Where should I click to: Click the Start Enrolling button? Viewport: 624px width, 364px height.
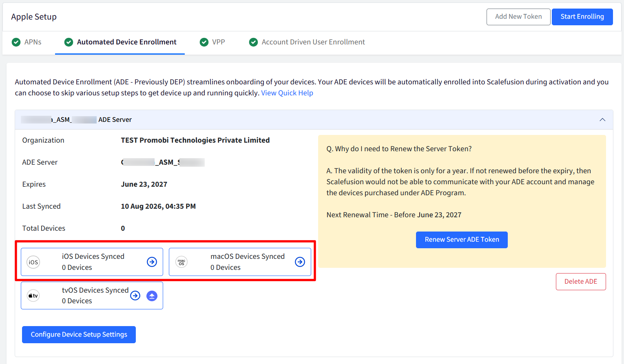pyautogui.click(x=582, y=17)
